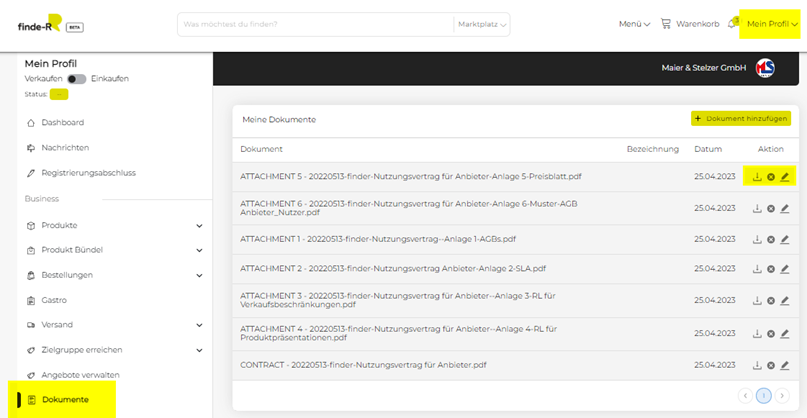Edit the ATTACHMENT 5 Preisblatt entry
This screenshot has height=418, width=807.
pos(784,177)
